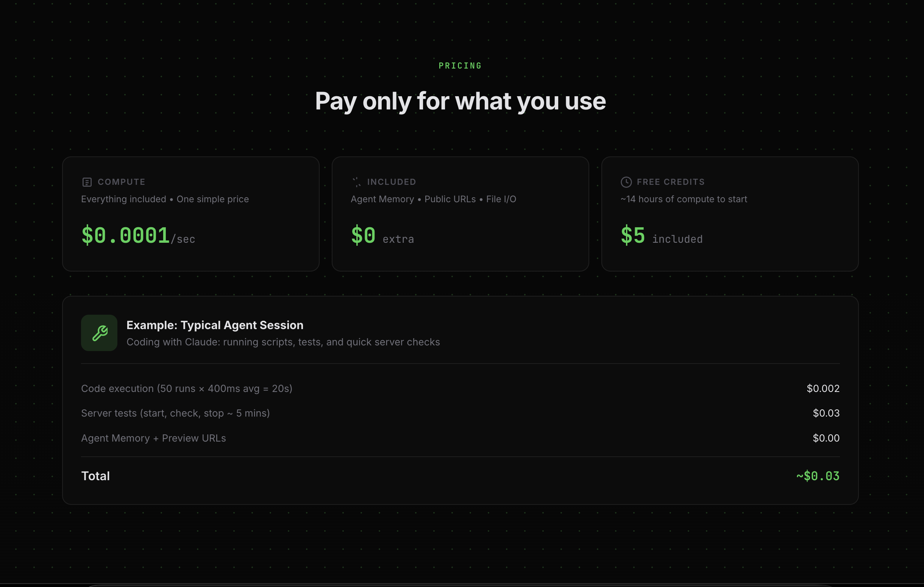Click the 'Pay only for what you use' heading
924x587 pixels.
460,101
